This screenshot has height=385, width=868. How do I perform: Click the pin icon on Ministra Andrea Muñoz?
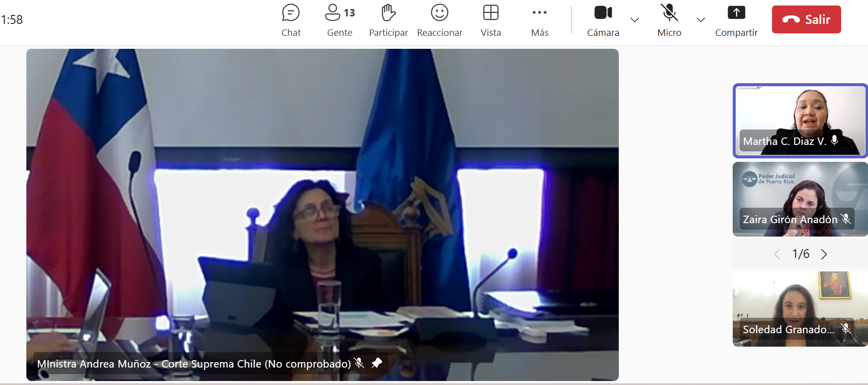tap(377, 363)
